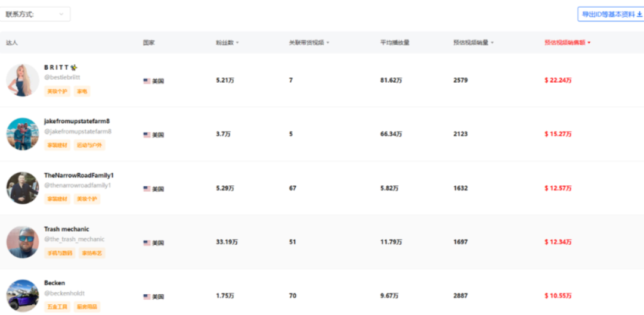Viewport: 644px width, 315px height.
Task: Open BRITT's profile avatar
Action: pyautogui.click(x=23, y=80)
